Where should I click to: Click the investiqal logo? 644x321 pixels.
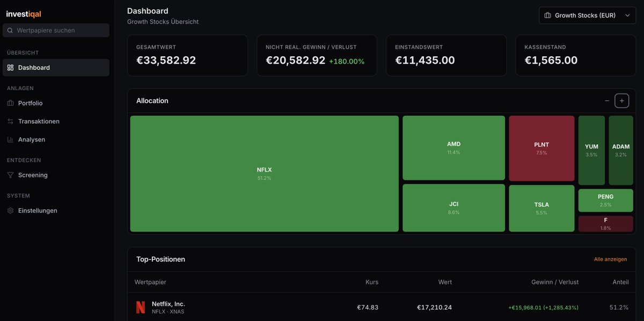24,14
